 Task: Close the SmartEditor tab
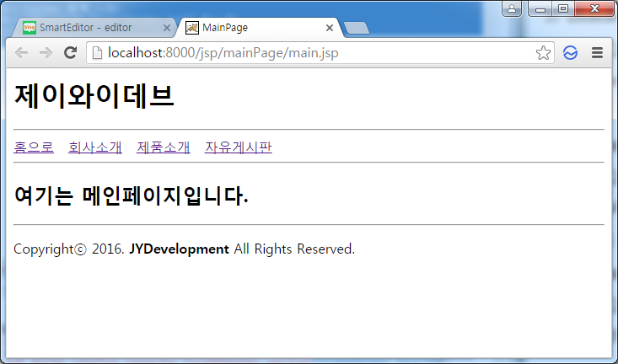[167, 28]
